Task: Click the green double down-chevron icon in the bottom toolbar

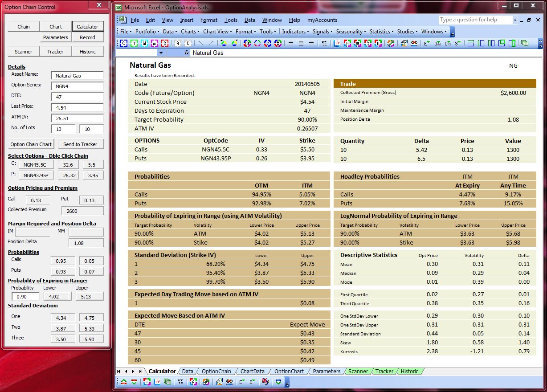Action: click(x=278, y=382)
